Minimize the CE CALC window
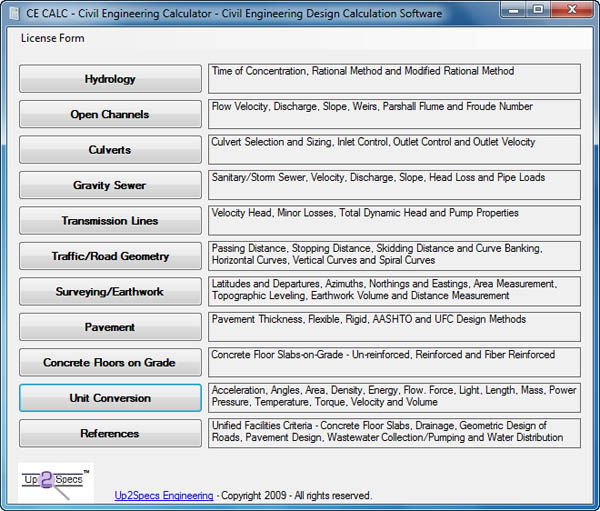This screenshot has height=511, width=600. (x=513, y=9)
